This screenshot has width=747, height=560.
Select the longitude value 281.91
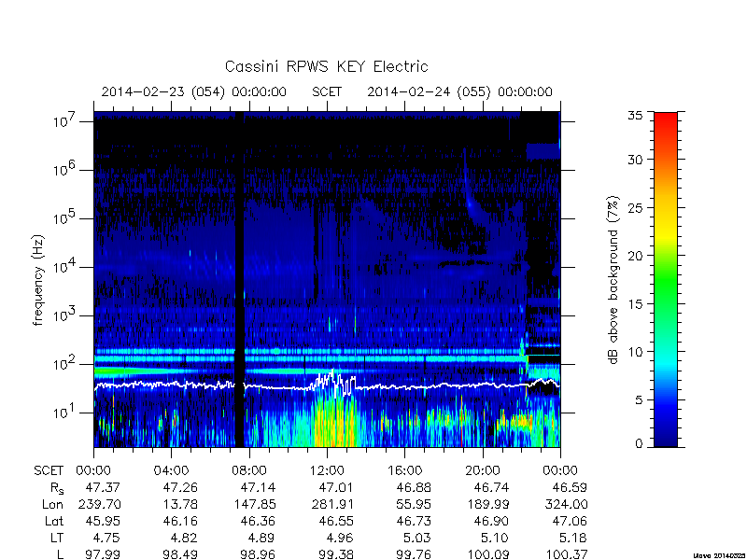332,504
